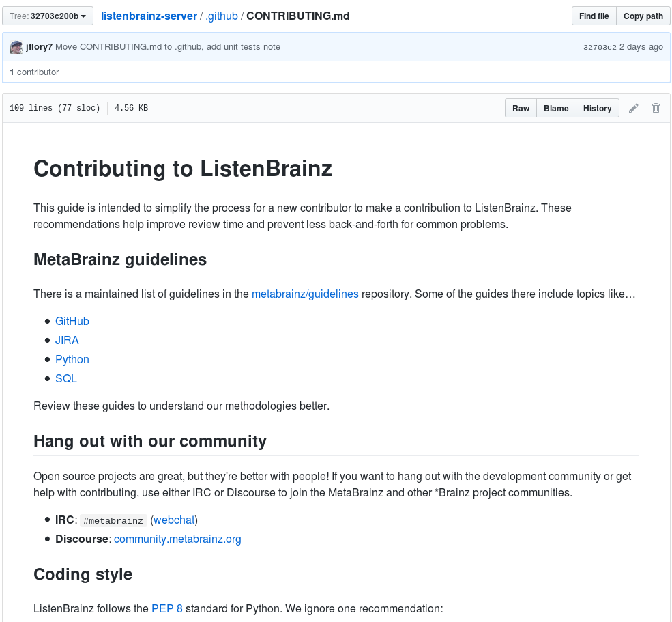Screen dimensions: 672x622
Task: Select the Python guide link
Action: (x=72, y=359)
